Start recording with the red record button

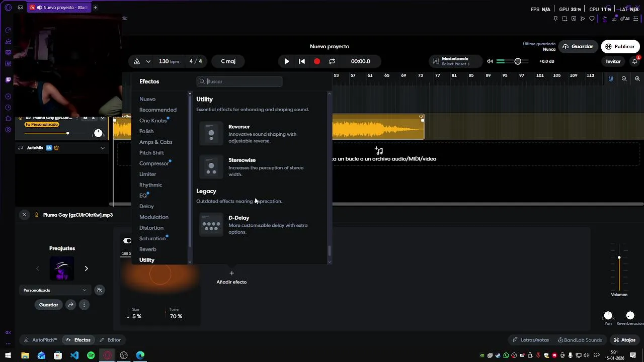coord(317,61)
